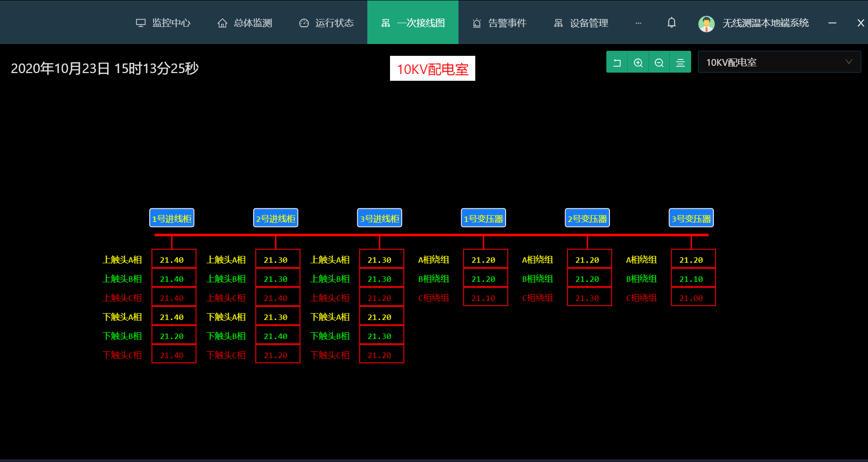Click the home icon beside 总体监测

pyautogui.click(x=222, y=23)
